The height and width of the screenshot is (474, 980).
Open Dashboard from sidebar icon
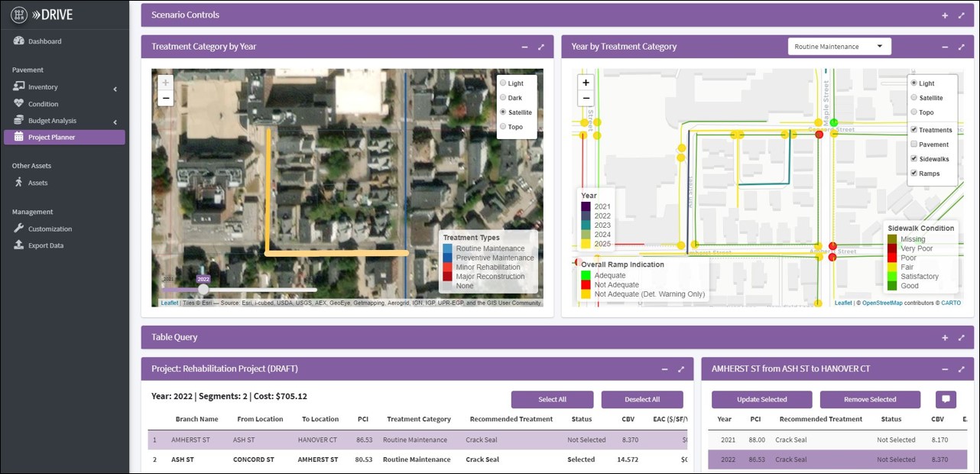19,41
